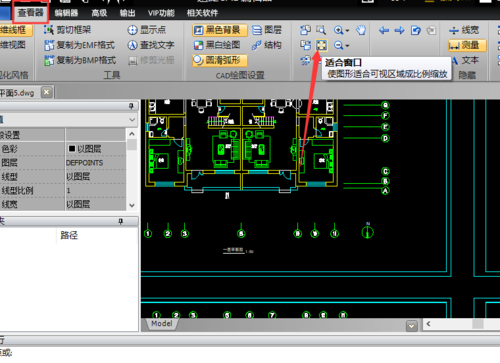500x363 pixels.
Task: Click the 复制为EMF格式 button
Action: 80,45
